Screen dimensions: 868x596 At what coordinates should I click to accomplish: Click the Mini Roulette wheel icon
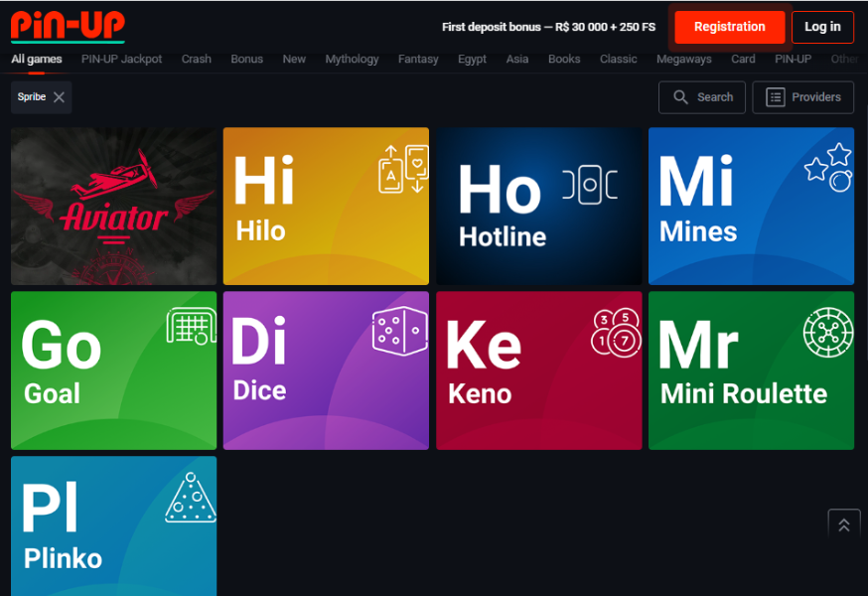click(828, 333)
